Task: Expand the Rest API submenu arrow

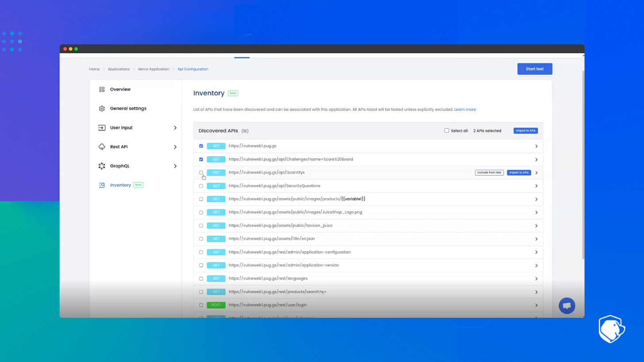Action: (175, 147)
